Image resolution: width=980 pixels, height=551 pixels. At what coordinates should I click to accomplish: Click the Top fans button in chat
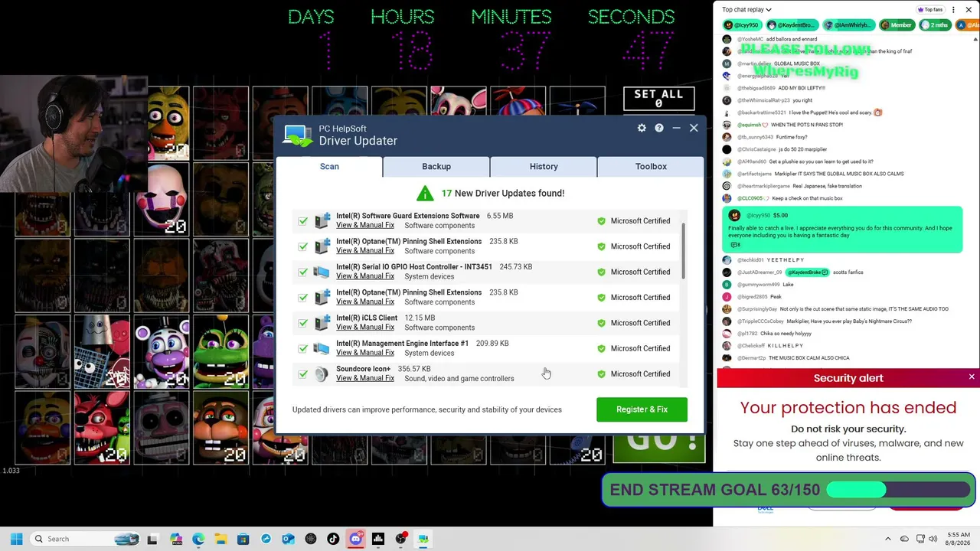(x=930, y=10)
